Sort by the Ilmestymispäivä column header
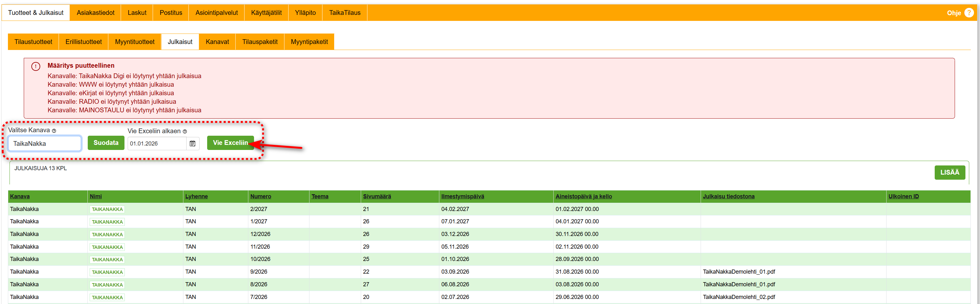980x304 pixels. pyautogui.click(x=463, y=196)
